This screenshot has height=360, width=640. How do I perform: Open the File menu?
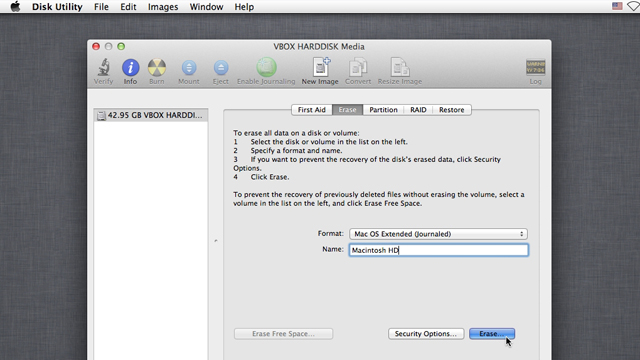pyautogui.click(x=101, y=7)
